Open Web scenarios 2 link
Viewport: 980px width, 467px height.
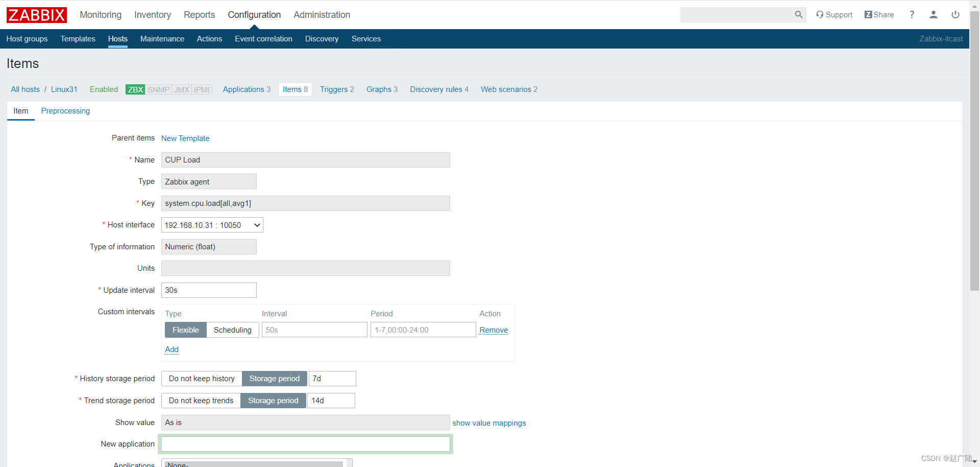click(x=509, y=89)
